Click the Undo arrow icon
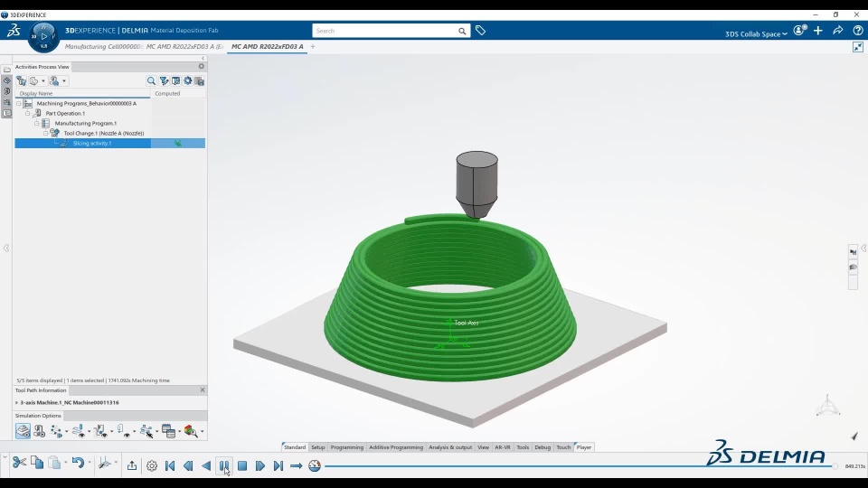The height and width of the screenshot is (488, 868). [78, 462]
